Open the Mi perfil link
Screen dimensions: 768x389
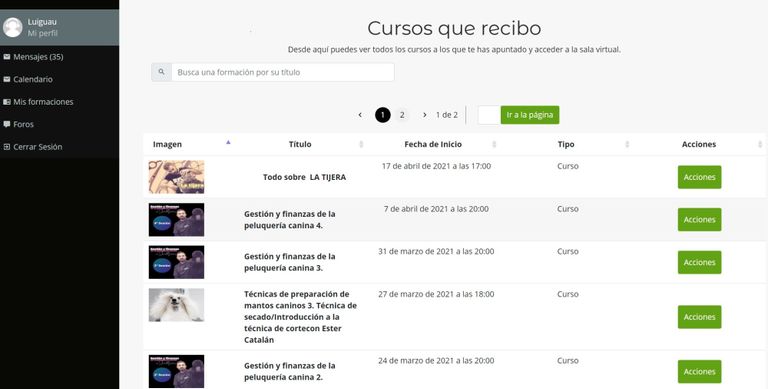43,33
